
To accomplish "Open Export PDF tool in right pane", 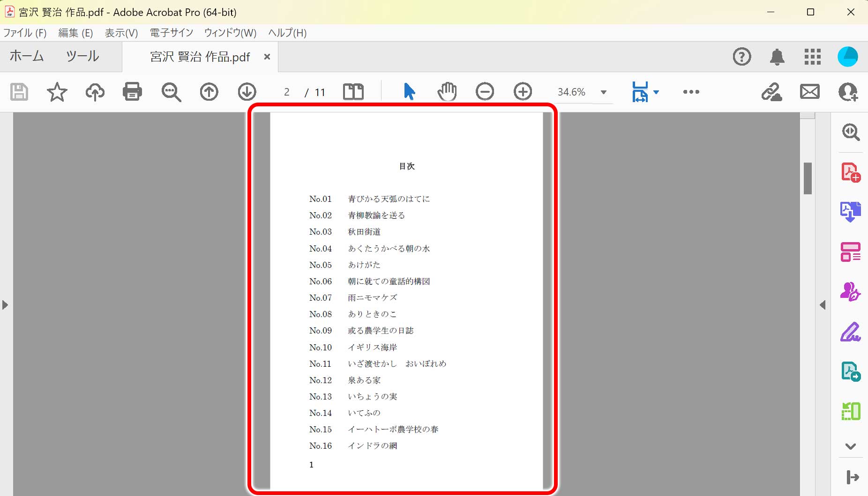I will [851, 212].
